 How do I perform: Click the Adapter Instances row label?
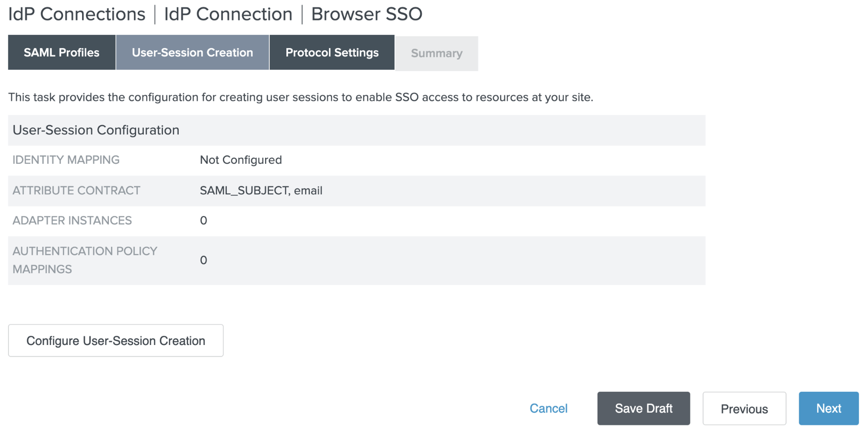point(72,221)
